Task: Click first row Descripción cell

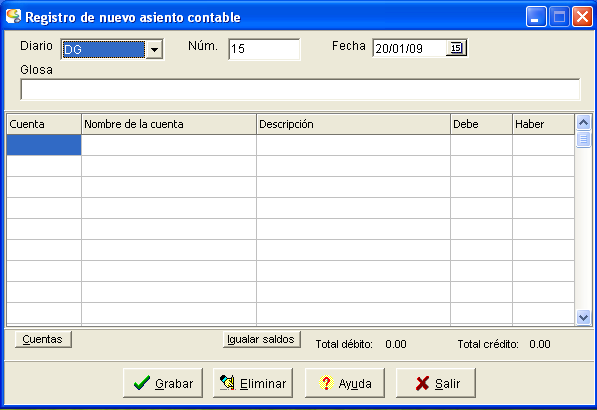Action: tap(353, 145)
